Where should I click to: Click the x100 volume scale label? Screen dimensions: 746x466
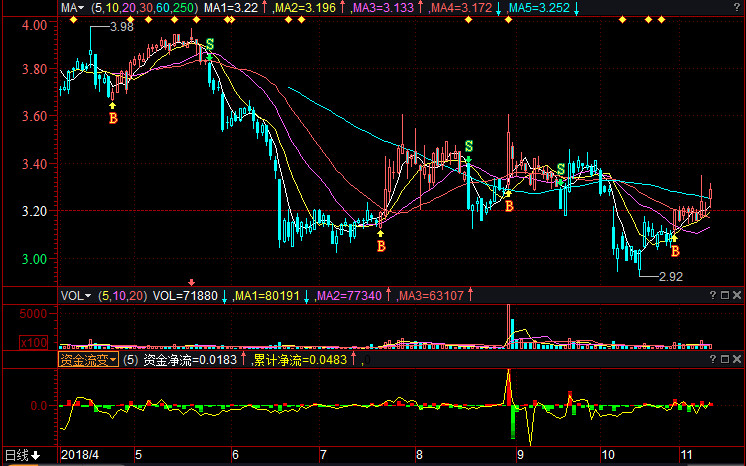[x=34, y=342]
